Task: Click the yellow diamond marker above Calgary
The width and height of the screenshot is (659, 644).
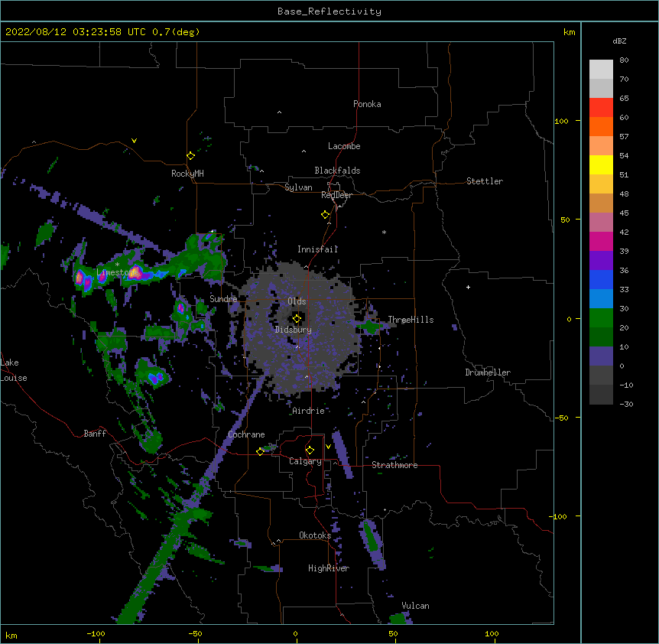Action: click(310, 450)
